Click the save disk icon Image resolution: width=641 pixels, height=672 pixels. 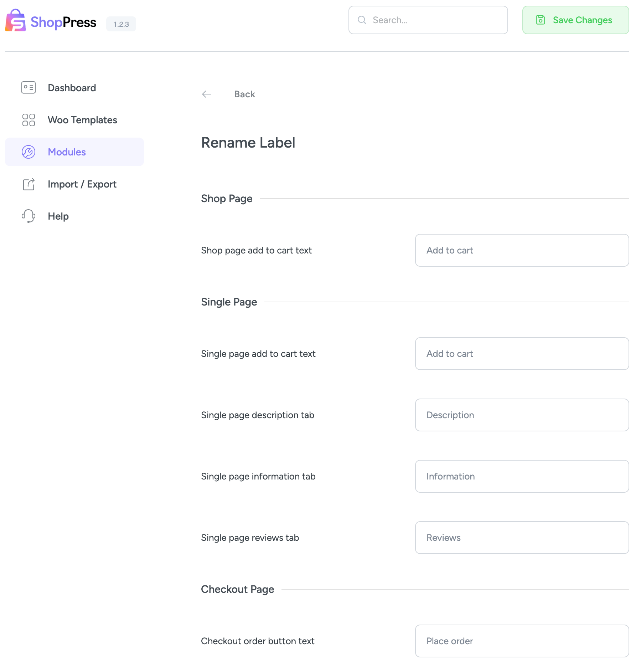pyautogui.click(x=541, y=20)
